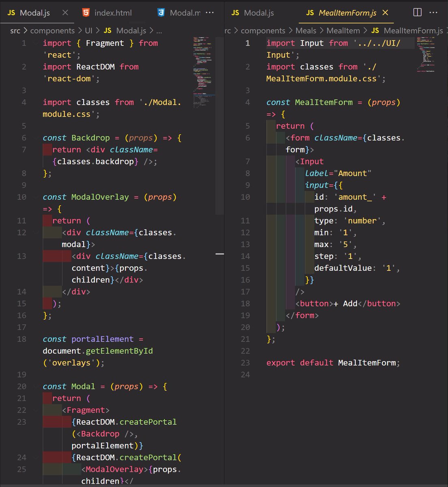Click label="Amount" attribute
This screenshot has width=448, height=487.
coord(338,173)
